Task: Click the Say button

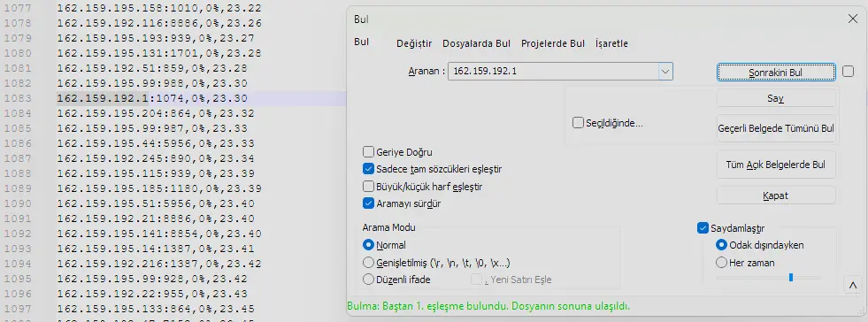Action: point(776,98)
